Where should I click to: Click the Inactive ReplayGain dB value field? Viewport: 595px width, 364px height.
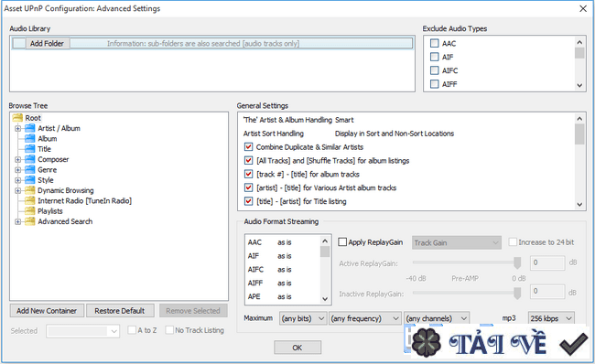click(547, 291)
